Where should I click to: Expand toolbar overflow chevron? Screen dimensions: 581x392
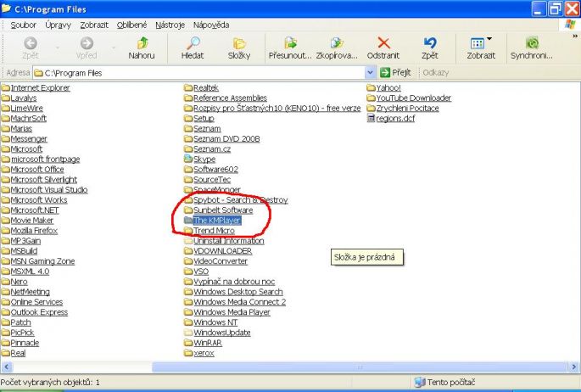click(x=575, y=36)
